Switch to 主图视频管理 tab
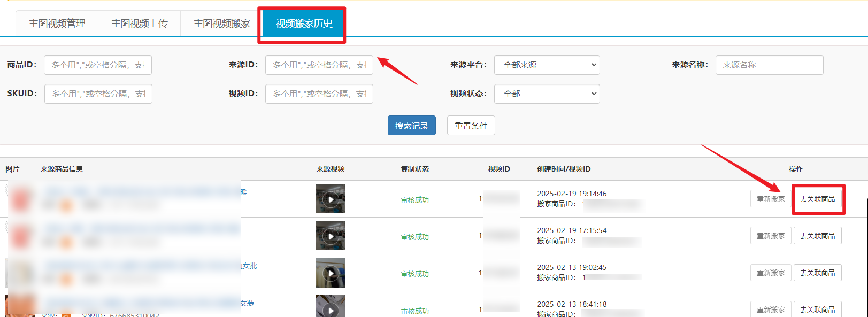This screenshot has width=868, height=317. pos(57,24)
